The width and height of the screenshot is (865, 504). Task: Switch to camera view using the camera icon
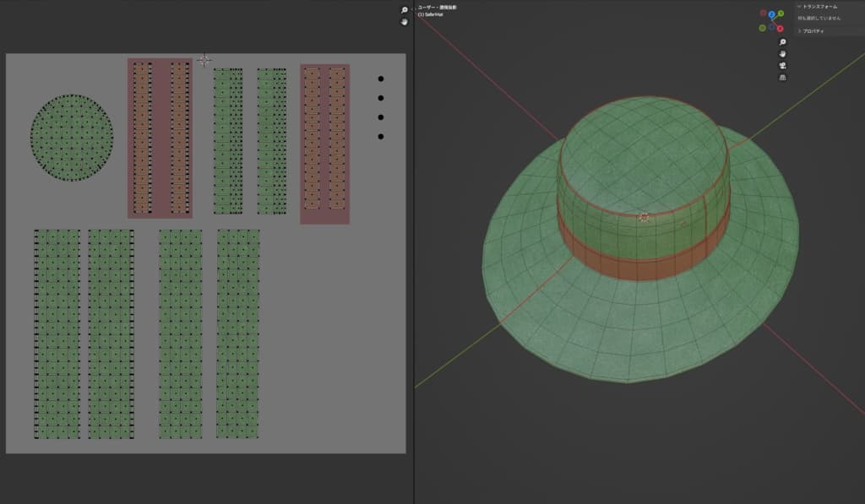[x=782, y=66]
